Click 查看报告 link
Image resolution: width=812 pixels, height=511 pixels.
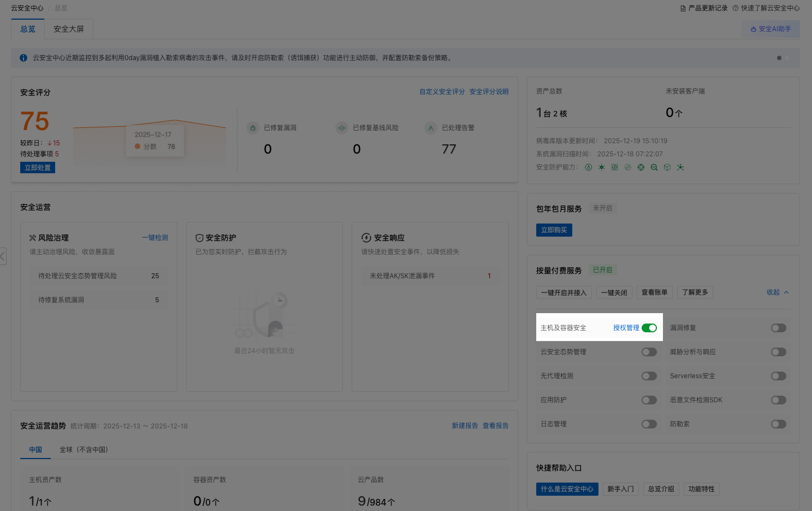(496, 426)
